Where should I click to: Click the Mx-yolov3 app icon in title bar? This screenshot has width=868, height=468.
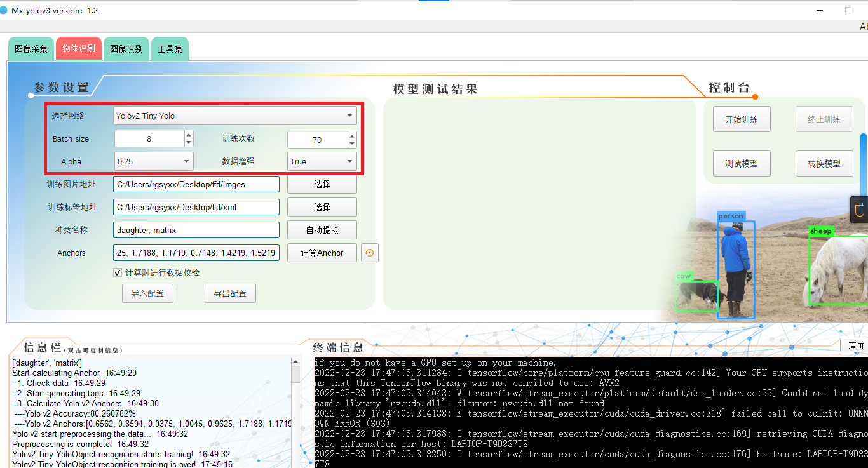[x=3, y=11]
